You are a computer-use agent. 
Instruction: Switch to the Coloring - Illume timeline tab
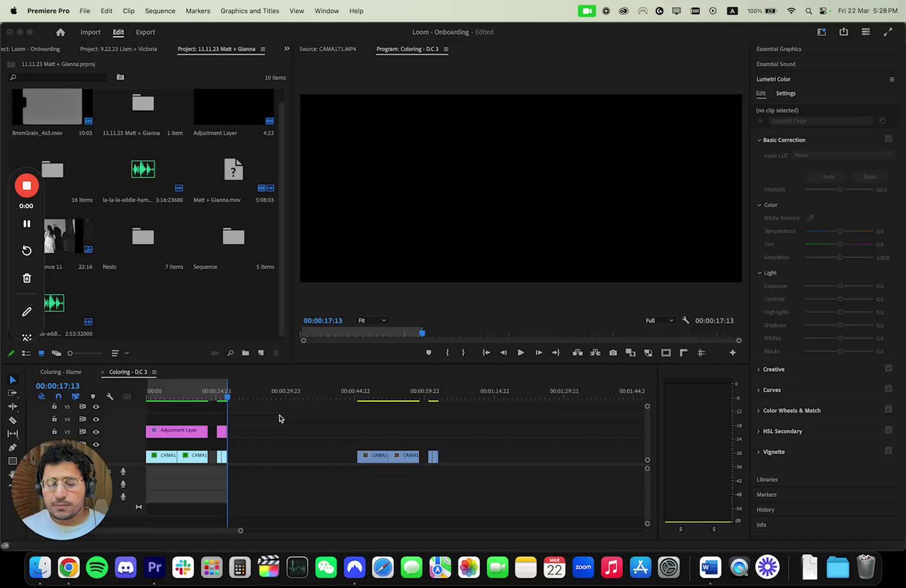tap(61, 372)
